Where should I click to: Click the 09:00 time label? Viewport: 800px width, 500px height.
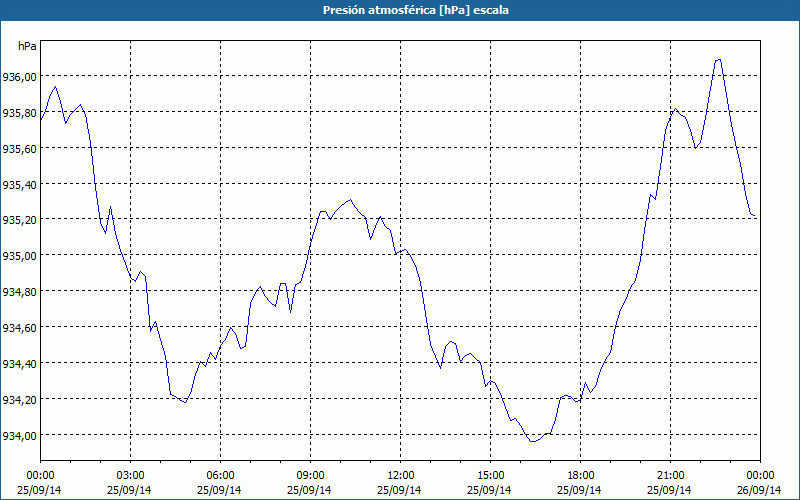point(310,476)
